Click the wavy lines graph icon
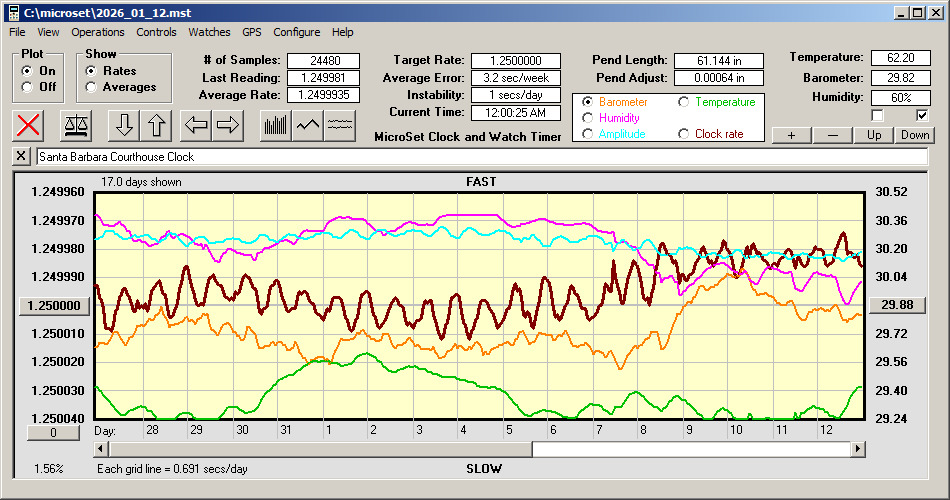The image size is (950, 500). 341,125
